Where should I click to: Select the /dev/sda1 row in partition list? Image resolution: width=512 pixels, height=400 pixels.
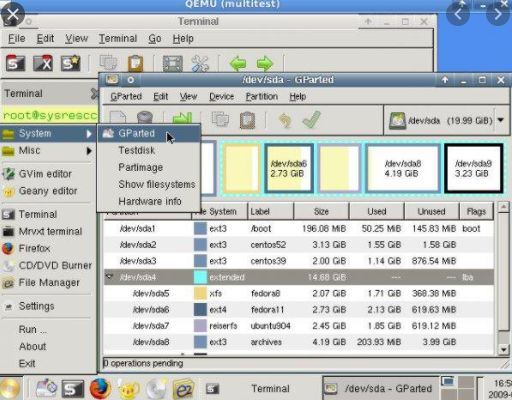pos(299,229)
